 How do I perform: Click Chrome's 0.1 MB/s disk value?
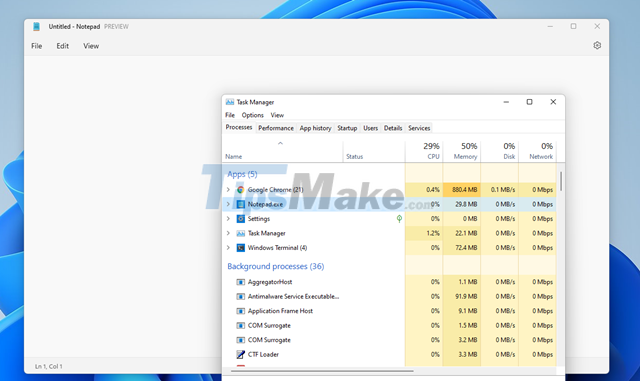point(503,189)
